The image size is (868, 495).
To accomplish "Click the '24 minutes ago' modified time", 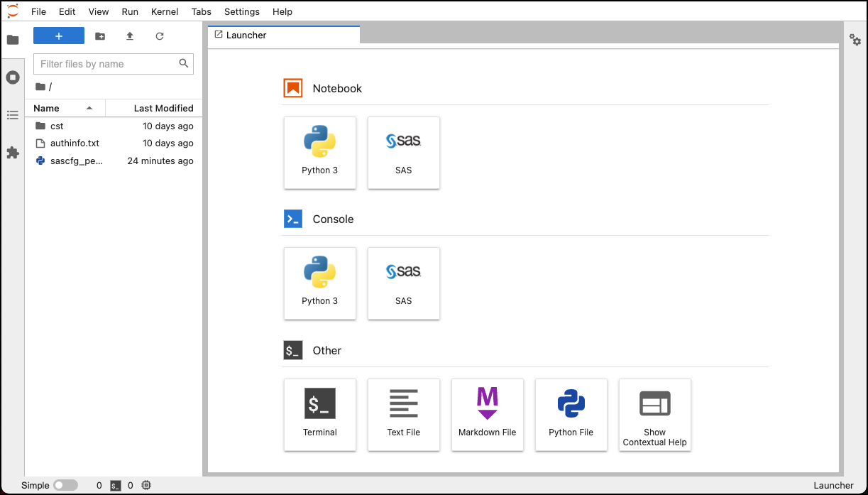I will [x=160, y=161].
